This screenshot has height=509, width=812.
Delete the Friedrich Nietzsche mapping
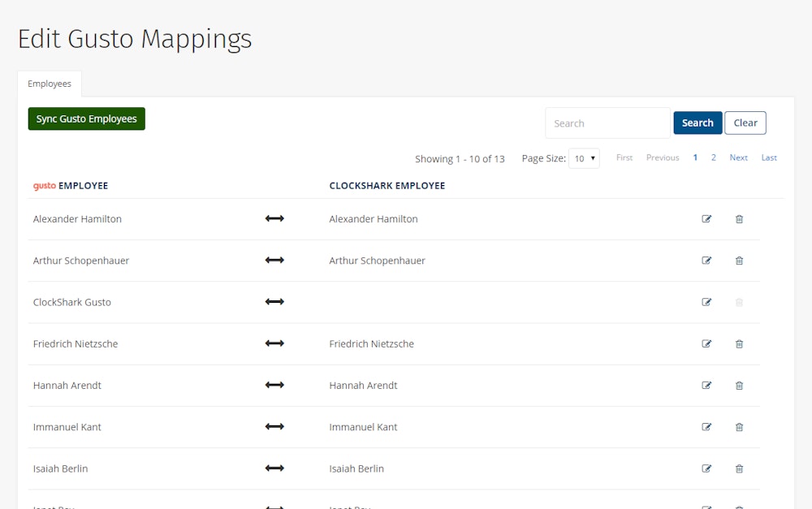tap(739, 344)
